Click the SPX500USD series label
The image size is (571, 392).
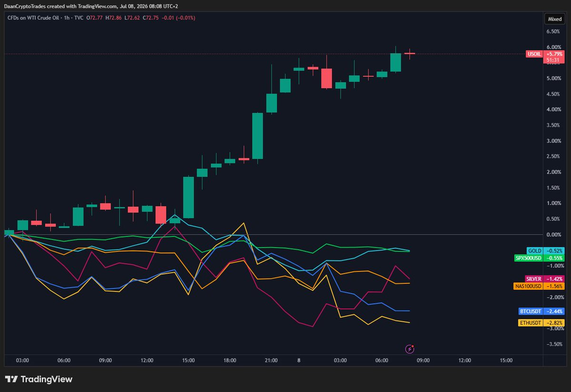pos(529,258)
